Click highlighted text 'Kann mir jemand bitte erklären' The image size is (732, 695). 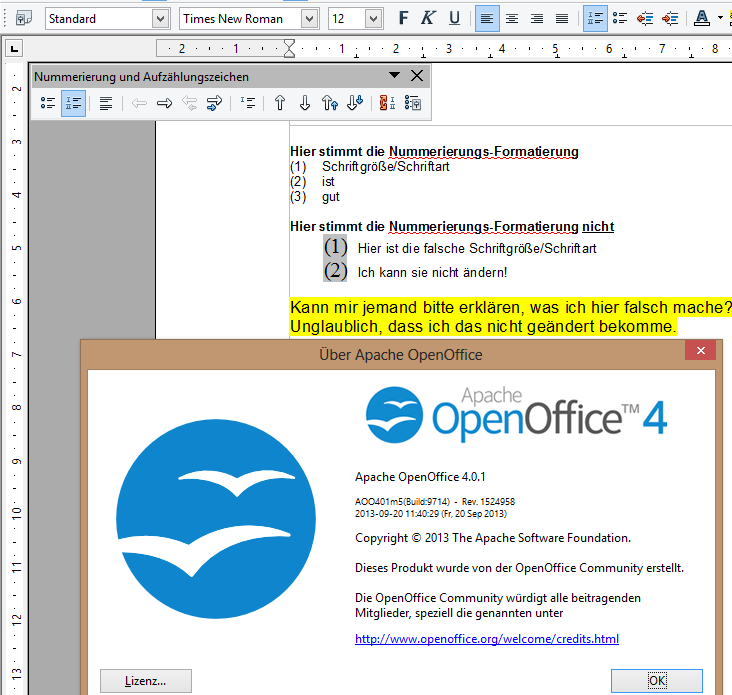[407, 308]
